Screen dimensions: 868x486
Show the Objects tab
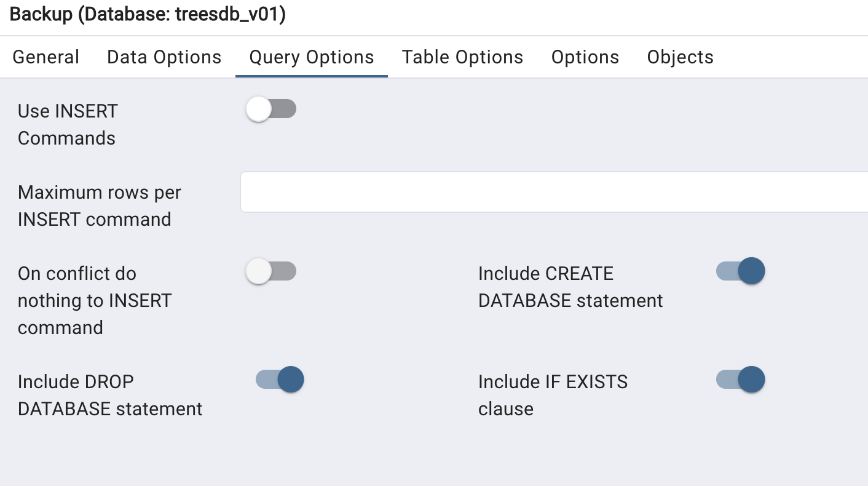click(x=681, y=57)
